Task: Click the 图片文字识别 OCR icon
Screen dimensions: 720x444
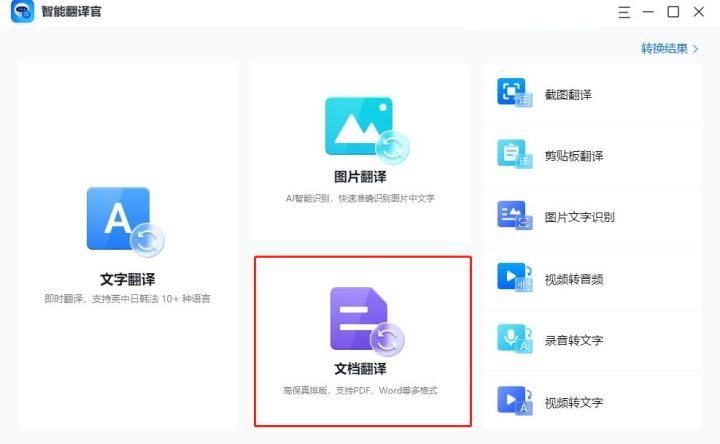Action: click(x=515, y=216)
